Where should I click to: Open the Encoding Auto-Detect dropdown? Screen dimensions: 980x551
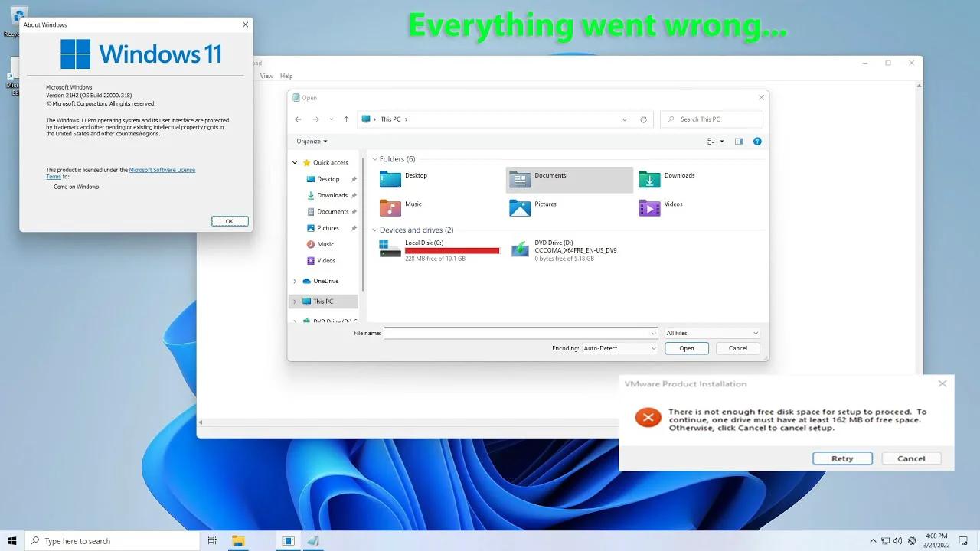pyautogui.click(x=619, y=347)
